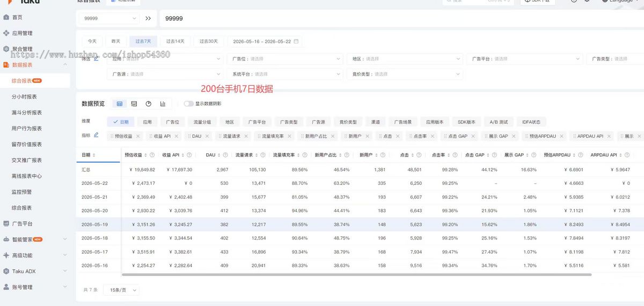Open 留存价值报表 in sidebar
644x306 pixels.
pos(27,144)
